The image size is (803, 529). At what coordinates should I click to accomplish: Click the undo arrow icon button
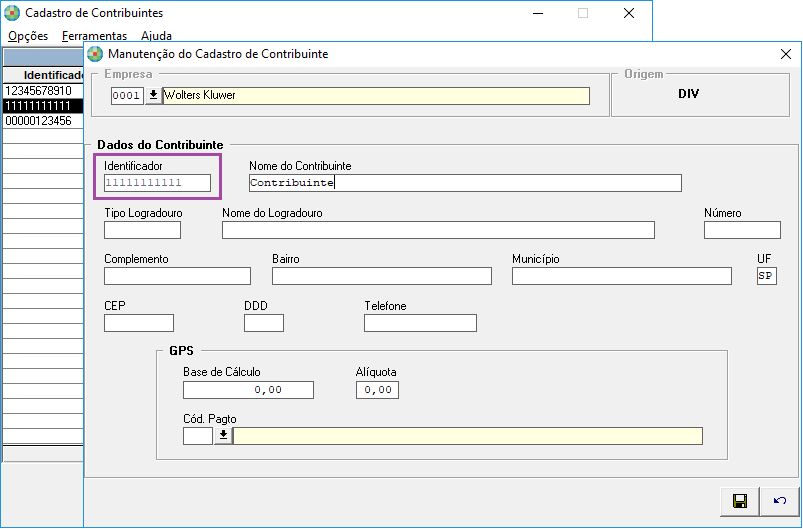[779, 501]
